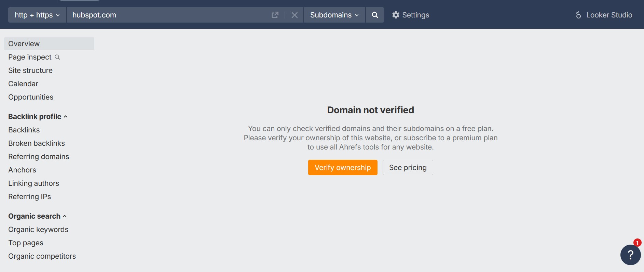Click the magnifying glass search button

click(375, 15)
